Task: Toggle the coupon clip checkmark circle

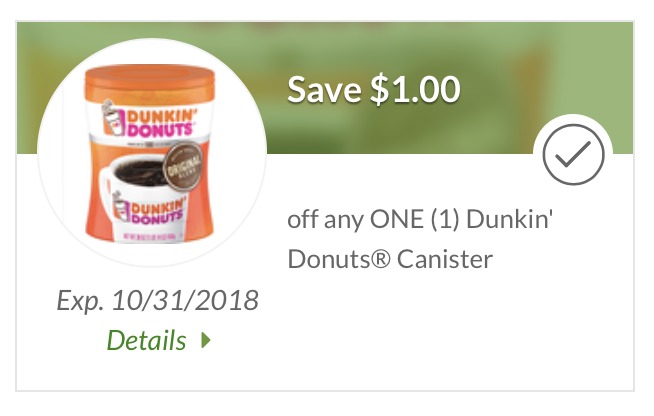Action: pyautogui.click(x=574, y=154)
